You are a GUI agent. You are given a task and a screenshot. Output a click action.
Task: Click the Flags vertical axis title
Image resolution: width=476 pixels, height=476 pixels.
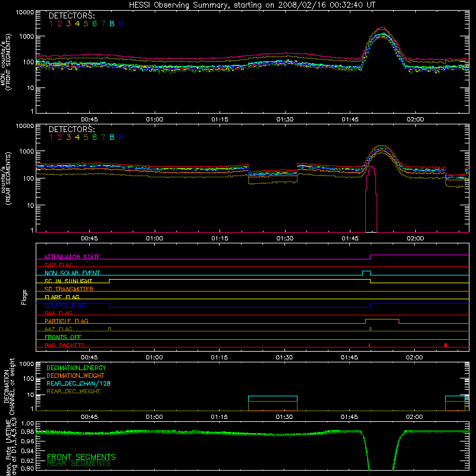pos(24,297)
